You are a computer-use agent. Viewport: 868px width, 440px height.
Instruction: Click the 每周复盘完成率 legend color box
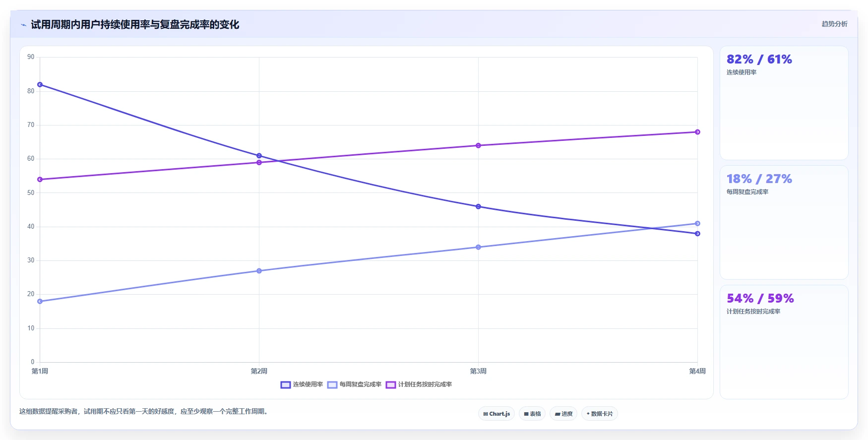pyautogui.click(x=332, y=385)
